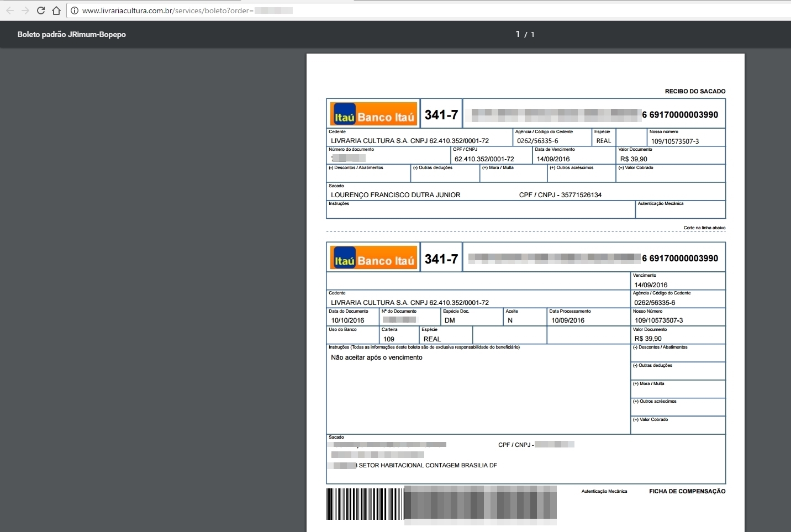
Task: Select Espécie Doc. value DM
Action: pyautogui.click(x=450, y=320)
